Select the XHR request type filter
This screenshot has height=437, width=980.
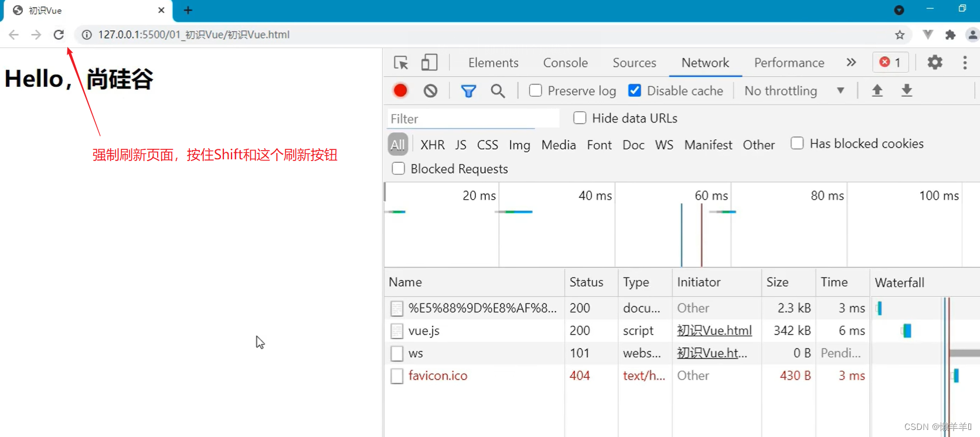[432, 145]
